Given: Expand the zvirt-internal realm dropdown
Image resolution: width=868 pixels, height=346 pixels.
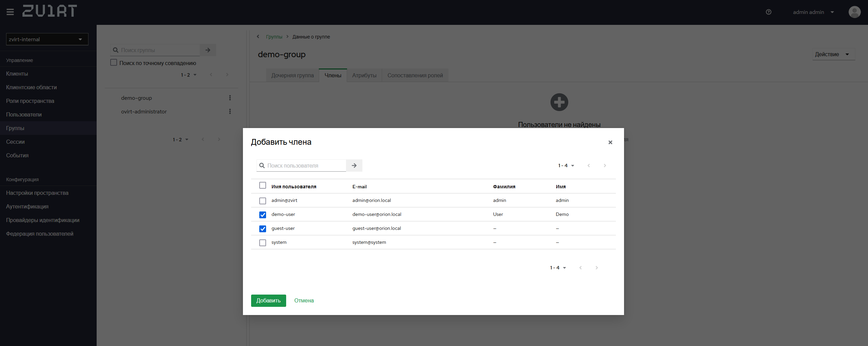Looking at the screenshot, I should [47, 39].
